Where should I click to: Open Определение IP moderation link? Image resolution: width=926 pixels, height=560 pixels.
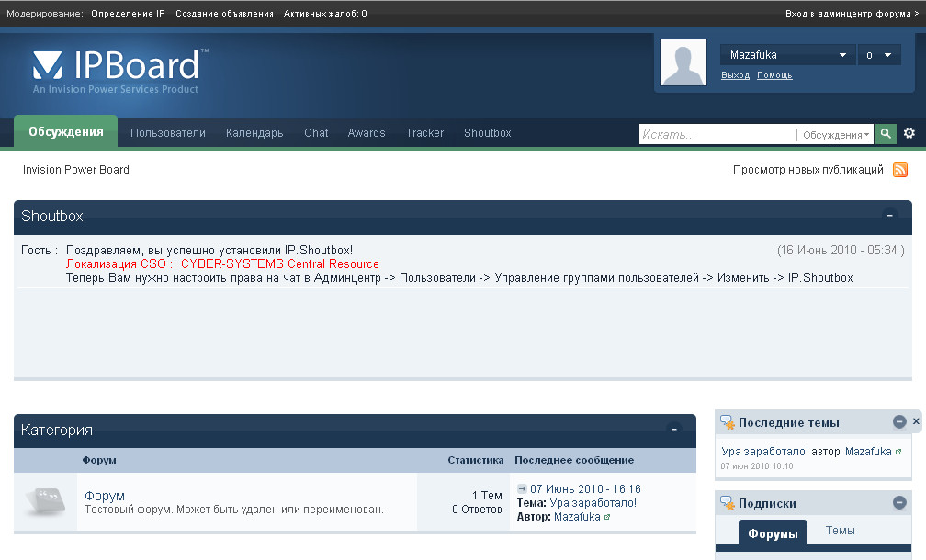(x=128, y=13)
